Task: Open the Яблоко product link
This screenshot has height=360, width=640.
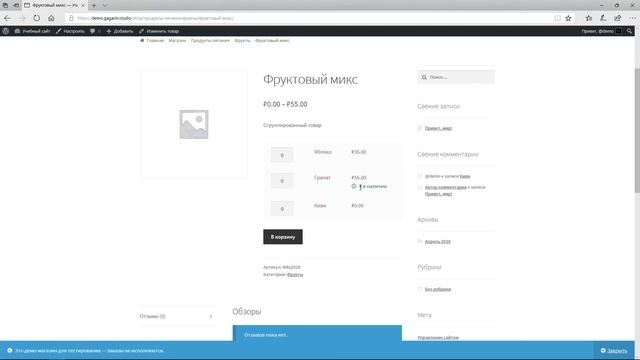Action: point(322,152)
